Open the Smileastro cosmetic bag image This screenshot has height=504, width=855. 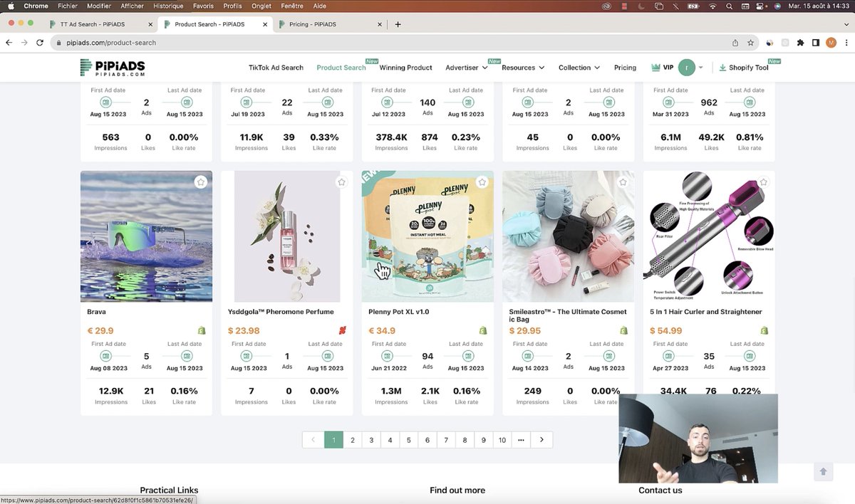pyautogui.click(x=568, y=236)
